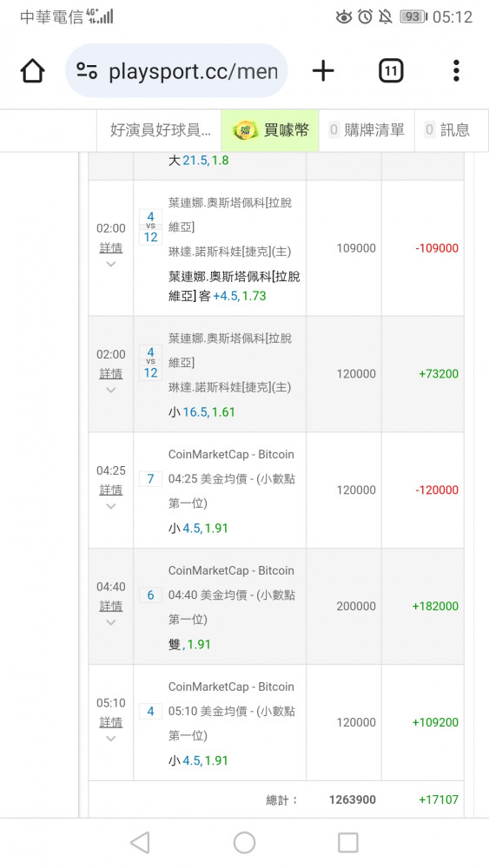Open the tab switcher showing 11 tabs
The image size is (489, 868).
click(391, 71)
